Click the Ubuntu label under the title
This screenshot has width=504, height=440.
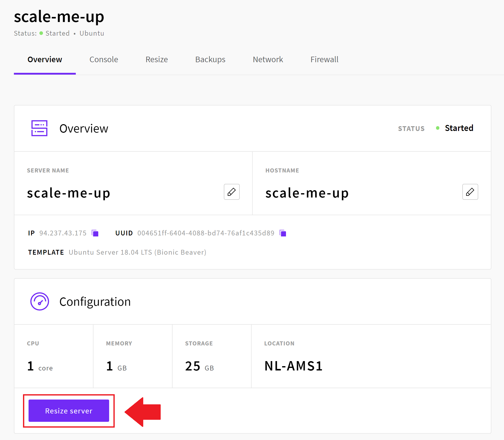tap(92, 33)
